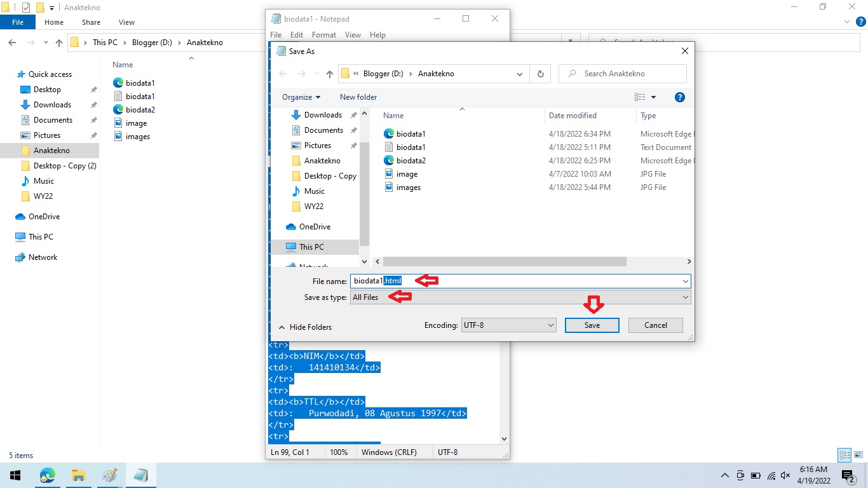
Task: Click horizontal scrollbar in file list
Action: 505,262
